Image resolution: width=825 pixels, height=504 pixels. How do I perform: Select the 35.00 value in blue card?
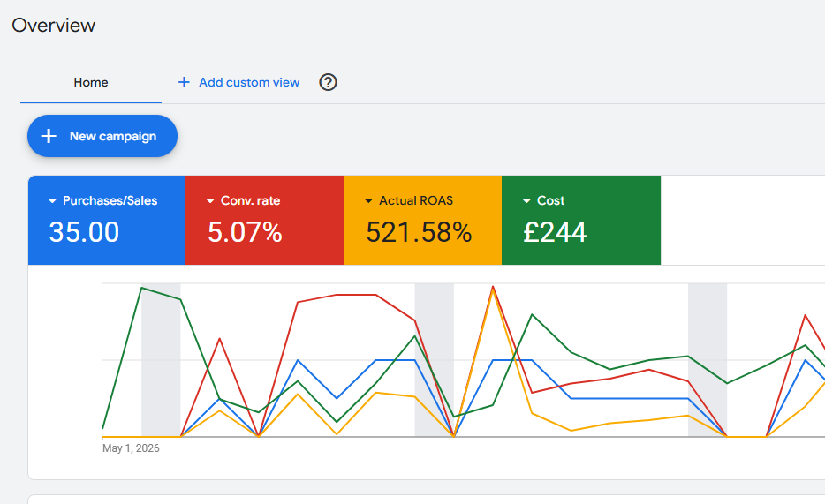point(84,232)
